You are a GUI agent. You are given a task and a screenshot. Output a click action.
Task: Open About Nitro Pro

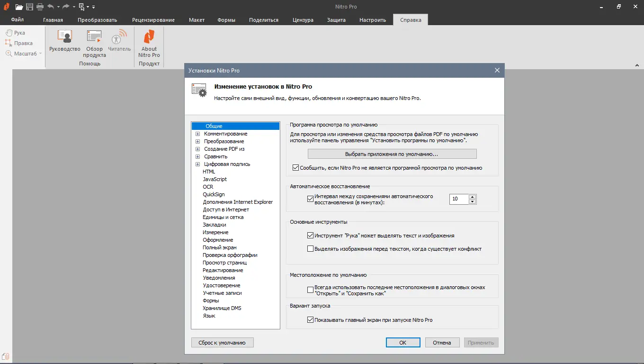pos(149,44)
